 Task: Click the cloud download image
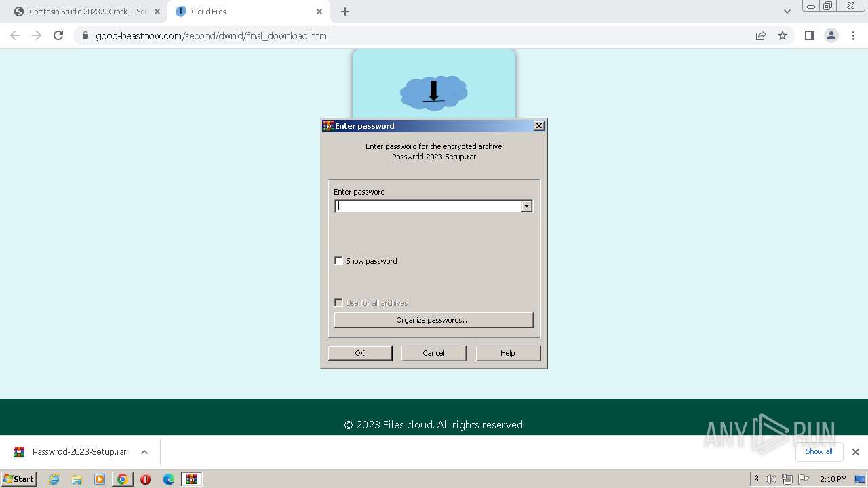click(x=434, y=93)
